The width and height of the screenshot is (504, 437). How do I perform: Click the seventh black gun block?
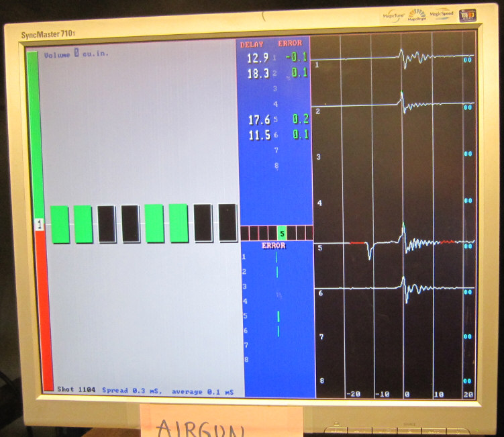[203, 223]
